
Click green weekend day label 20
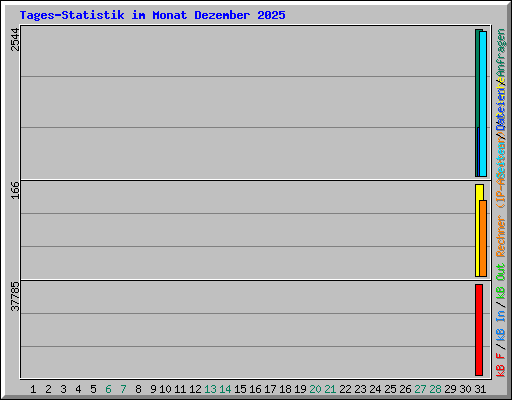[x=315, y=389]
